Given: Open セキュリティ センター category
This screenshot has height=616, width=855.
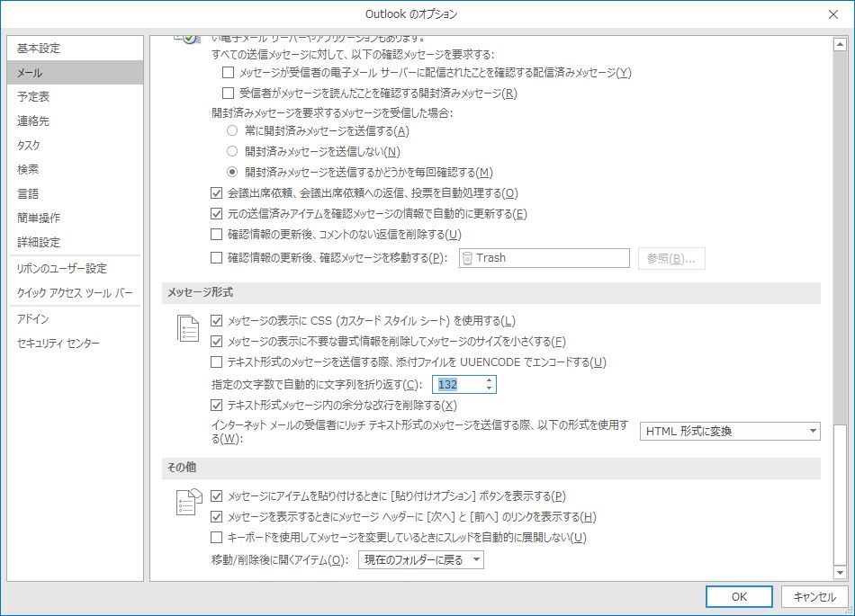Looking at the screenshot, I should pyautogui.click(x=76, y=344).
